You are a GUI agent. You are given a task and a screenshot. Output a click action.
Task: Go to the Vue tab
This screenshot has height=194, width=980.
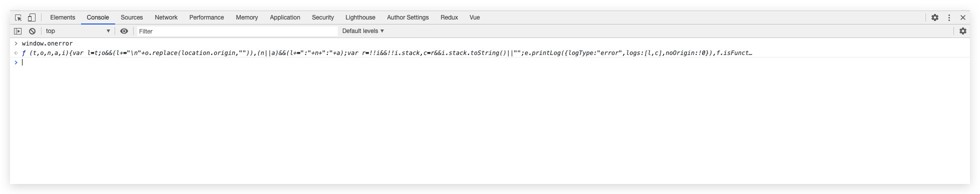474,17
